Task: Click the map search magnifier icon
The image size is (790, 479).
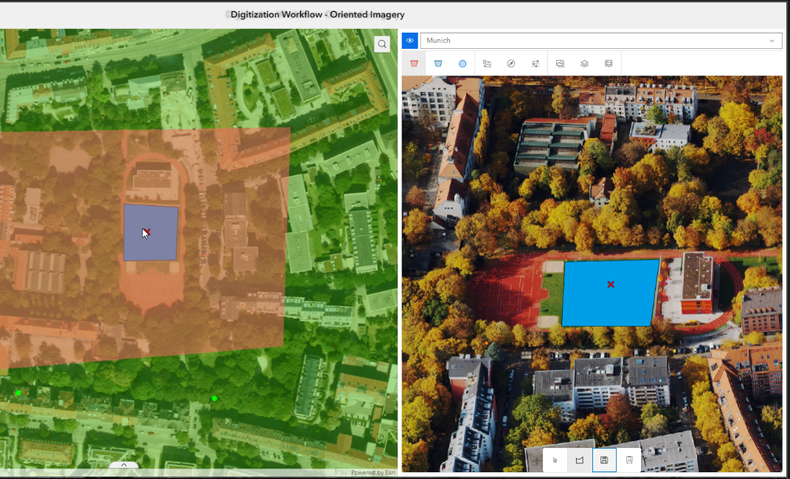Action: pyautogui.click(x=382, y=44)
